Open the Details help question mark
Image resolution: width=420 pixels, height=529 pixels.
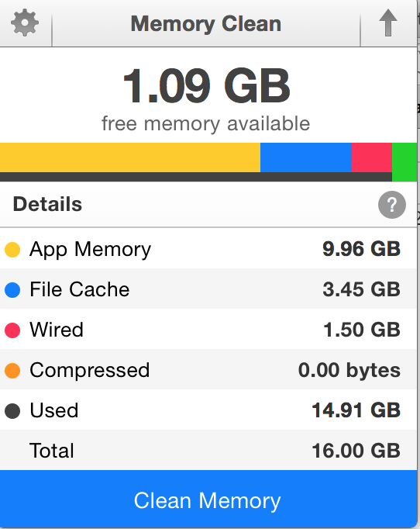[391, 205]
